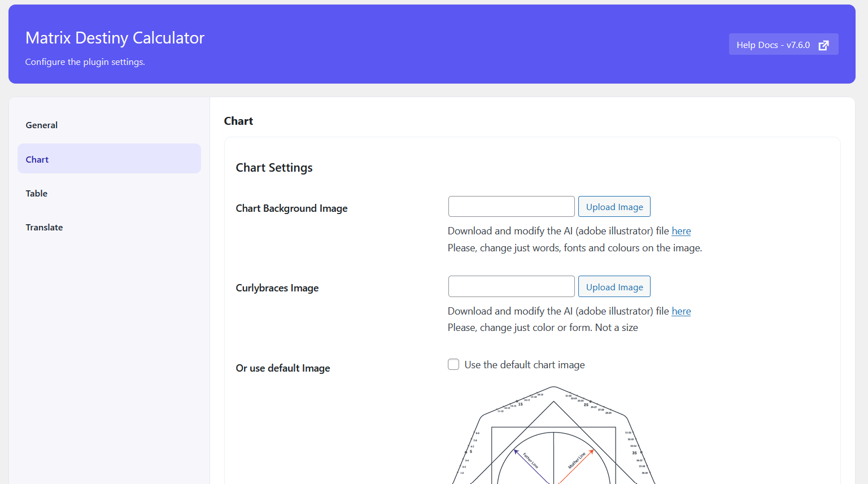Click the 'Chart Background Image' field label

(291, 208)
